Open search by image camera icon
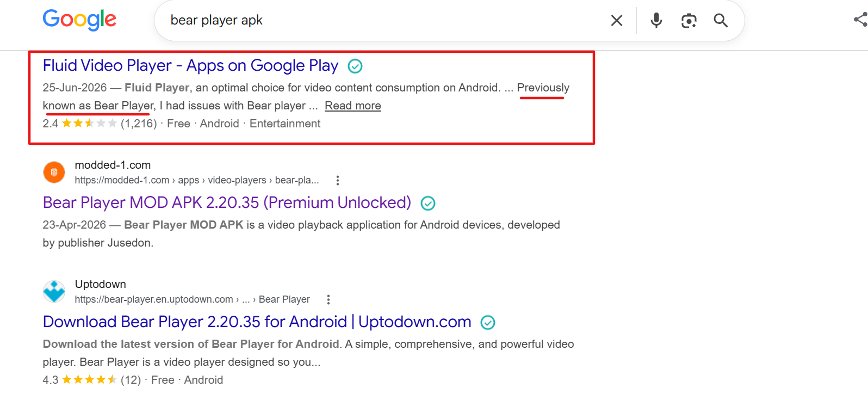Image resolution: width=868 pixels, height=393 pixels. 689,21
